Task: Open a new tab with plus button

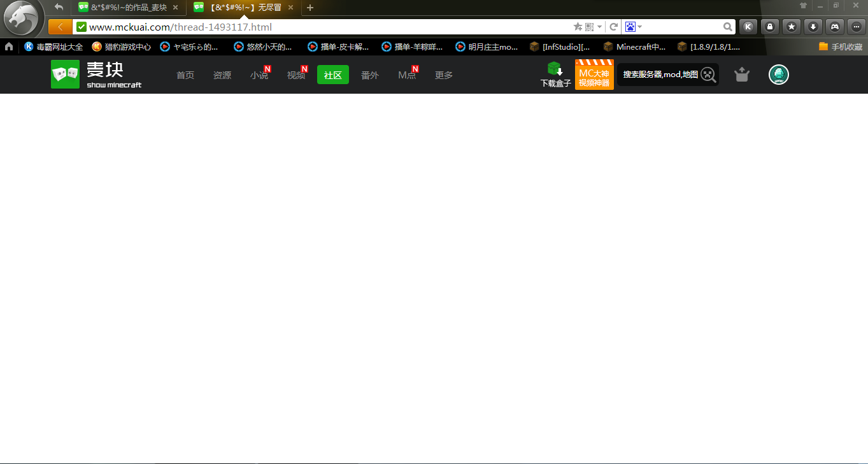Action: point(310,8)
